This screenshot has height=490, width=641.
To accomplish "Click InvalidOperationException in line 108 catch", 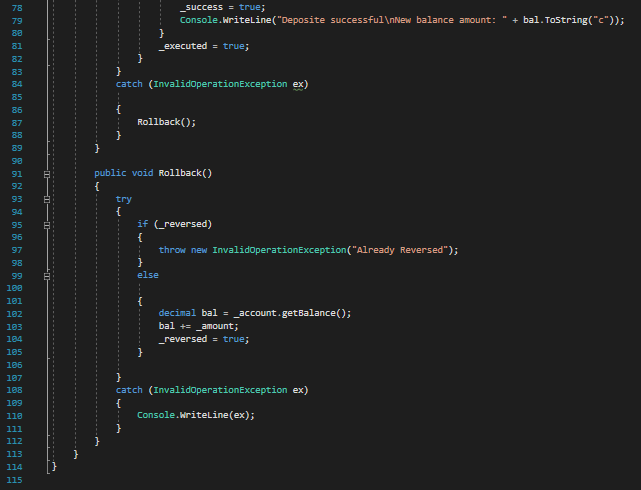I will click(x=220, y=390).
